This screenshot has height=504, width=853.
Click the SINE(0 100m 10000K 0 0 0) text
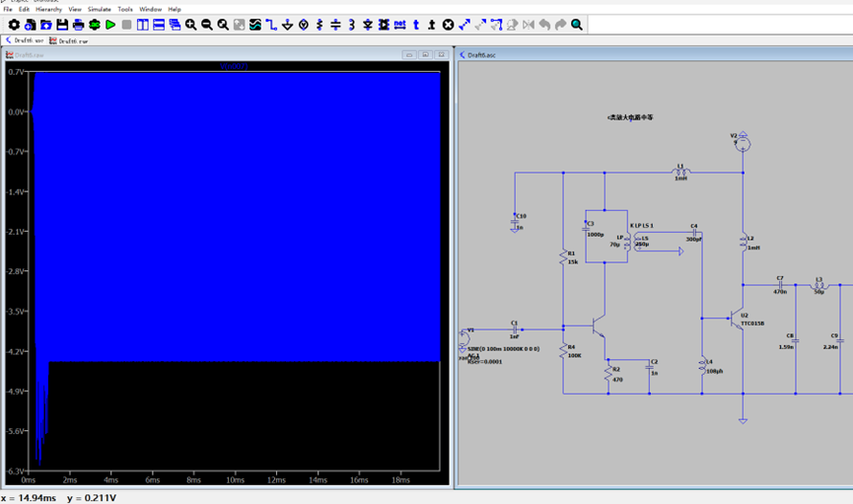tap(504, 349)
